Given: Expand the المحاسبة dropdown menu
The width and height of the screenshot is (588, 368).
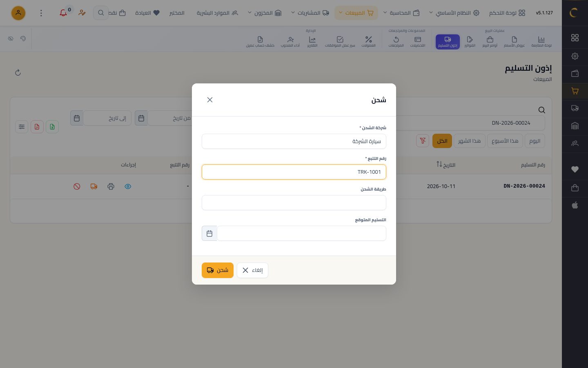Looking at the screenshot, I should coord(401,13).
